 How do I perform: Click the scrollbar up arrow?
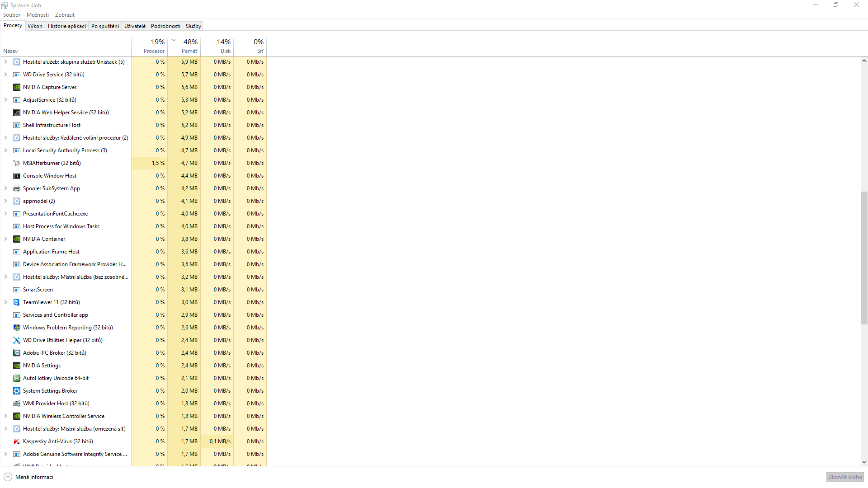pos(864,61)
